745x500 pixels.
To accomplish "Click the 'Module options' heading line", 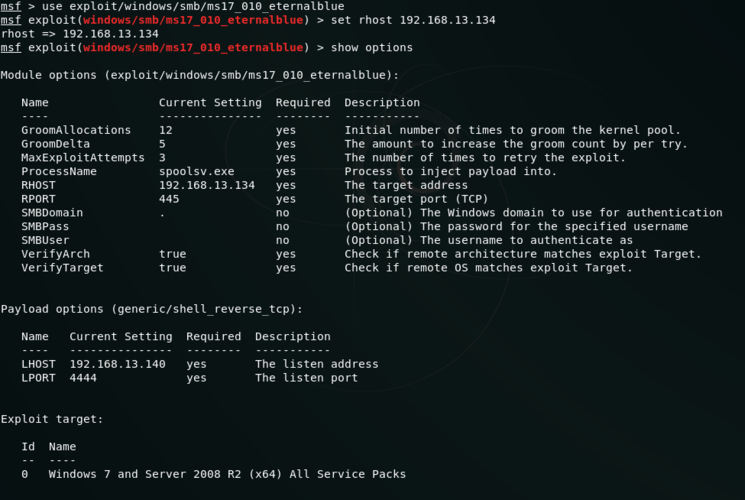I will [x=200, y=75].
